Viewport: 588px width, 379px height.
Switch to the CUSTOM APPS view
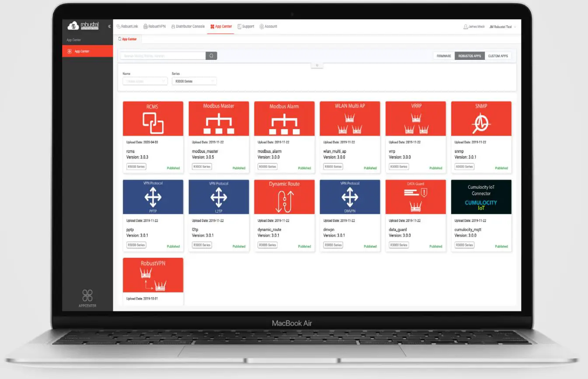[498, 56]
